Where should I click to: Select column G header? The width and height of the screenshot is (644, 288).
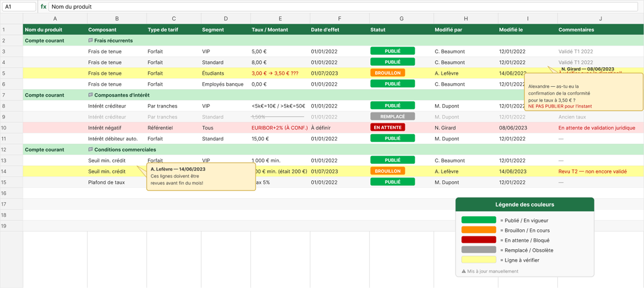(x=401, y=19)
